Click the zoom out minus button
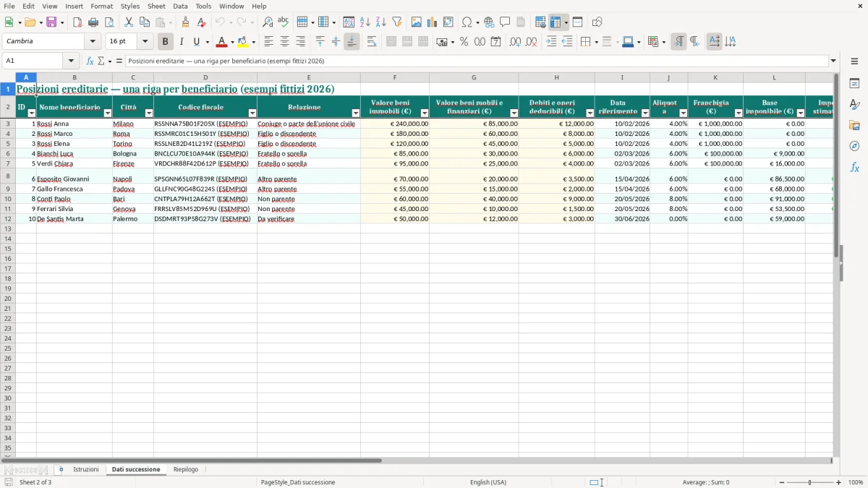The height and width of the screenshot is (488, 868). (782, 482)
